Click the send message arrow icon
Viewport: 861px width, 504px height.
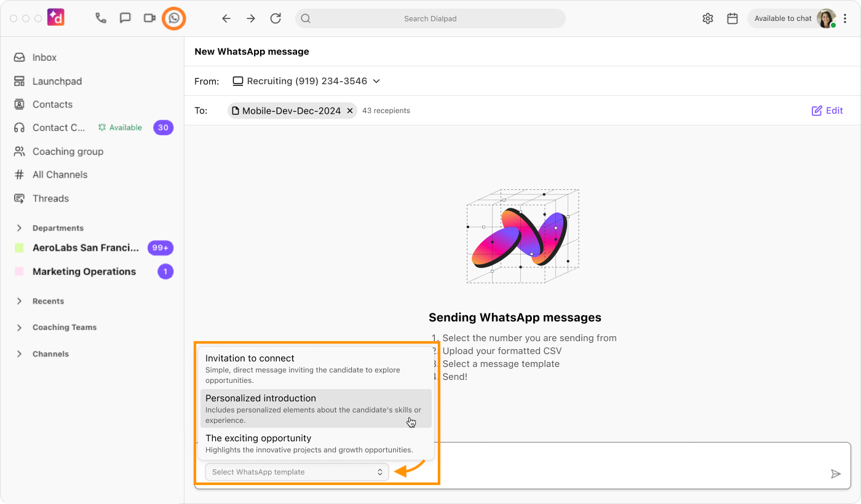836,473
